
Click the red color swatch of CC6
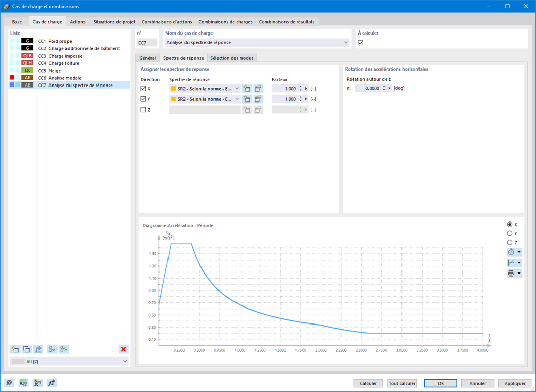[12, 78]
